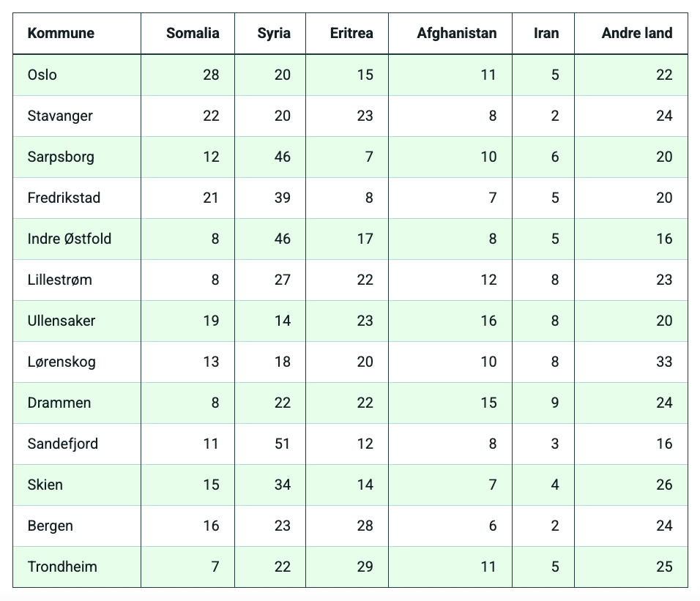Click Sandefjord's Syria value of 51
Image resolution: width=700 pixels, height=601 pixels.
[x=282, y=444]
